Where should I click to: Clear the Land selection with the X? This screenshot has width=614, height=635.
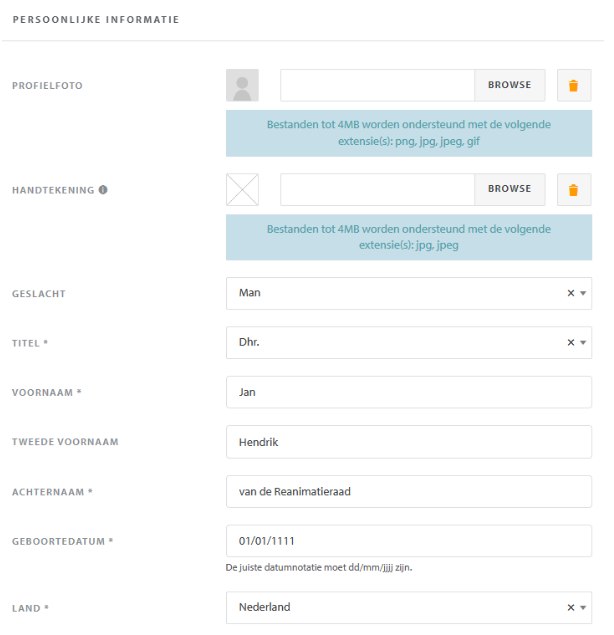point(571,607)
